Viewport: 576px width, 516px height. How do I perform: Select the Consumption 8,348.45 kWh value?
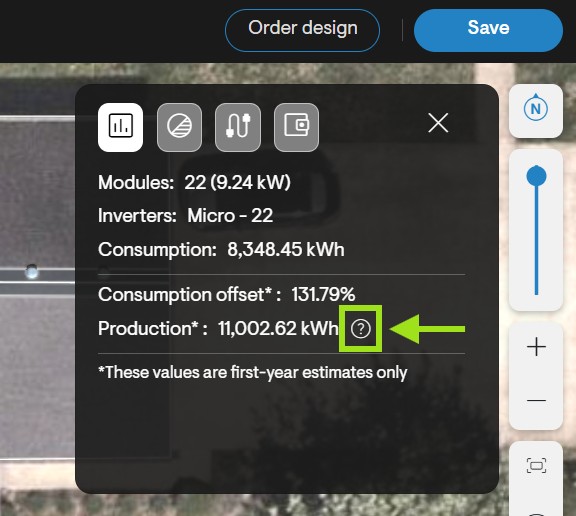(x=286, y=250)
